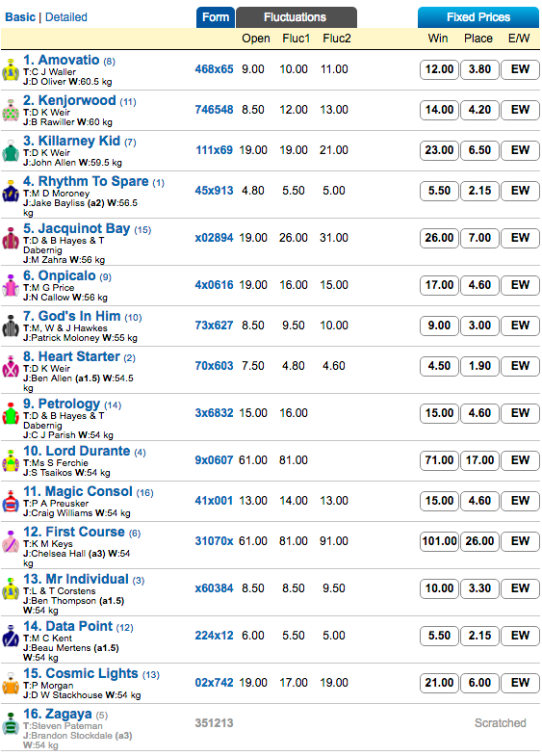Click Killarney Kid's green jockey silks icon
The image size is (542, 756).
click(11, 151)
